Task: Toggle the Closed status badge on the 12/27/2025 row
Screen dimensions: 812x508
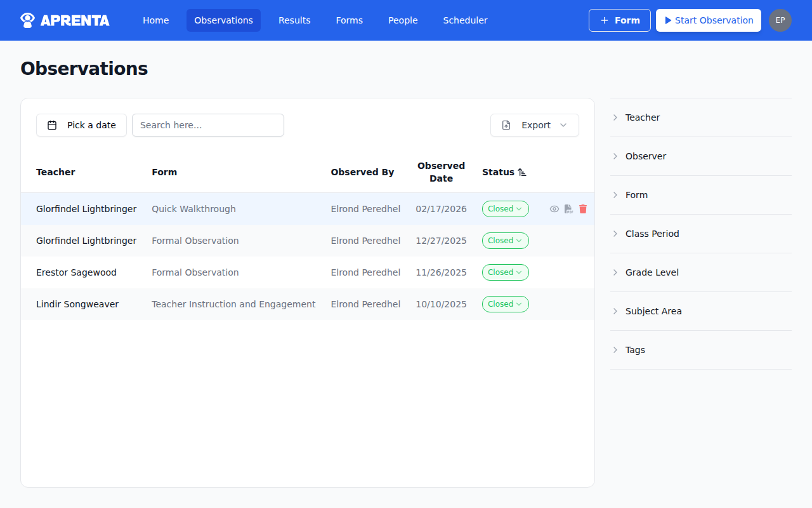Action: point(505,240)
